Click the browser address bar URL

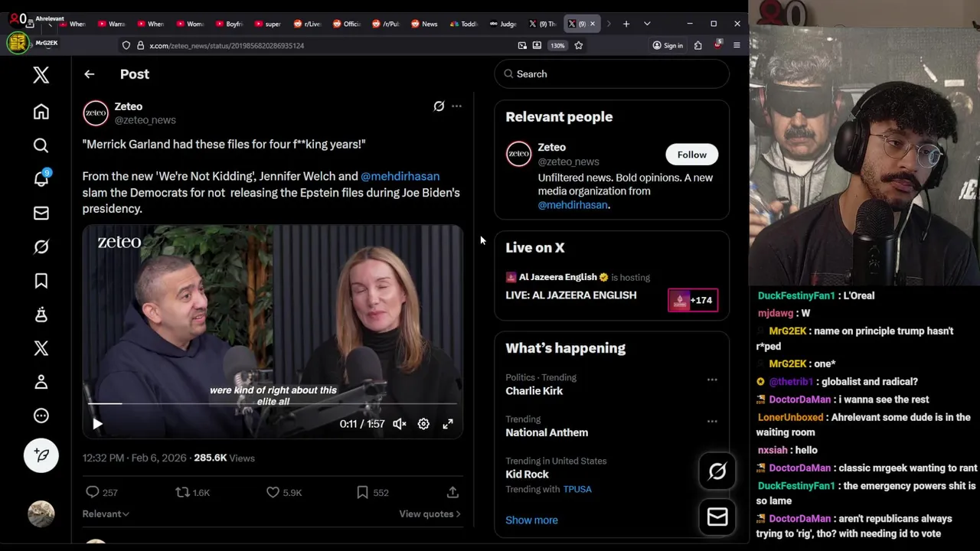[x=227, y=46]
